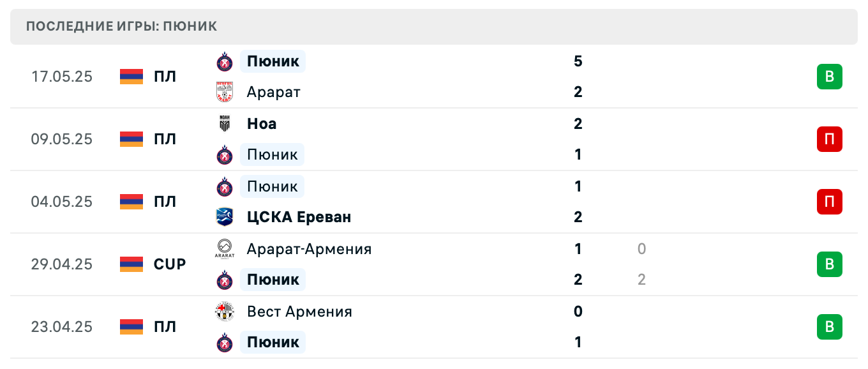Click the Пюник club crest on 17.05.25
This screenshot has width=868, height=369.
[225, 61]
